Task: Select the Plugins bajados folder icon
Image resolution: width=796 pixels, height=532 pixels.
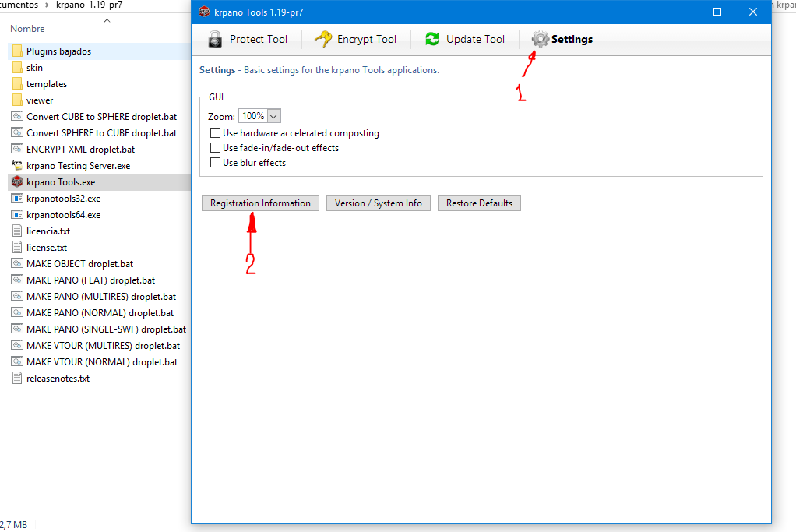Action: pos(17,51)
